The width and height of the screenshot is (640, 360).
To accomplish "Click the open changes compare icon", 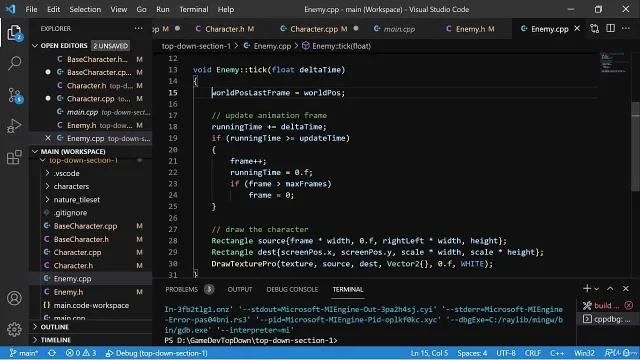I will 595,29.
